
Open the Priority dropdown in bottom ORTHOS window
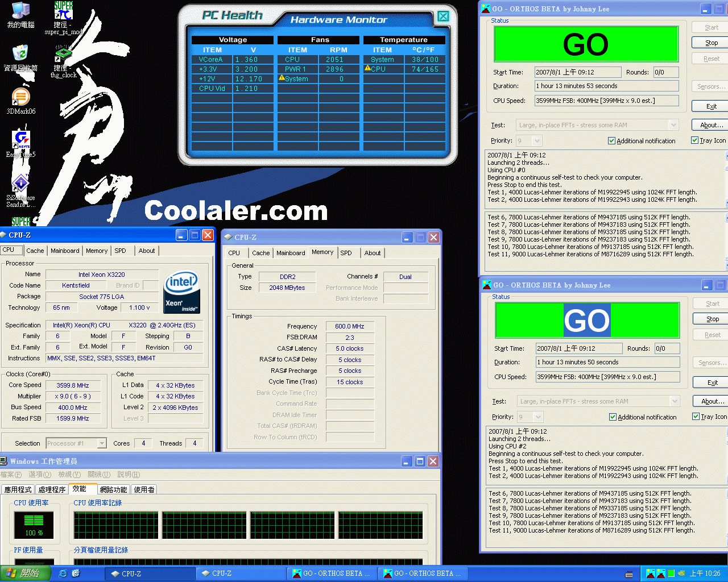[538, 417]
